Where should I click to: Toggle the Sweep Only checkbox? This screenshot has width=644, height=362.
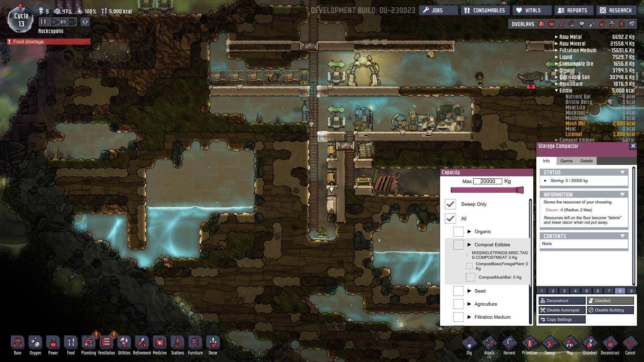pyautogui.click(x=450, y=204)
